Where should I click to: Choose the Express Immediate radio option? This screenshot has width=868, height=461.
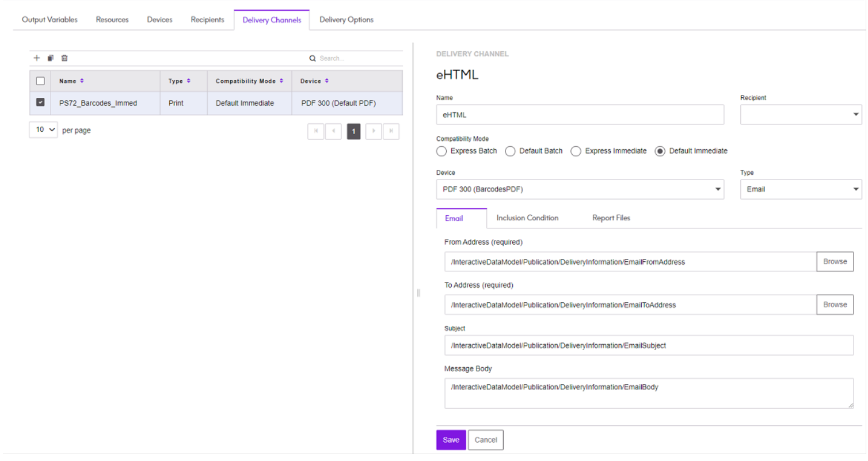(x=576, y=151)
